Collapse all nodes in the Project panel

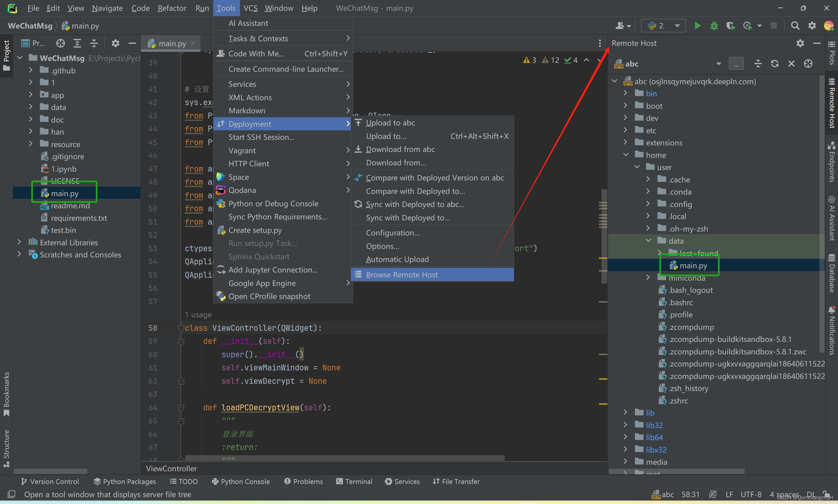click(x=94, y=43)
